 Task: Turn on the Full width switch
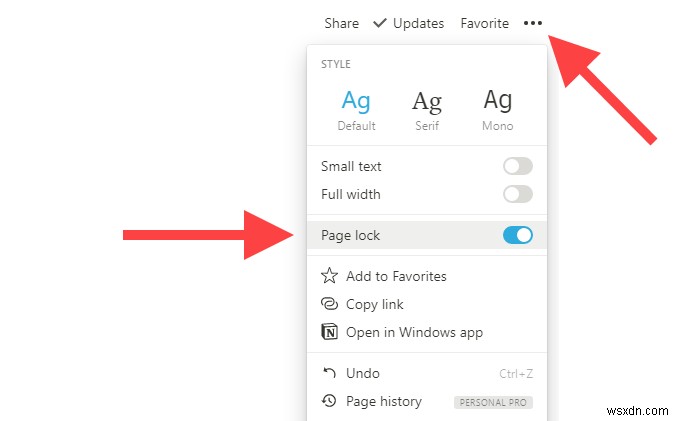(517, 194)
